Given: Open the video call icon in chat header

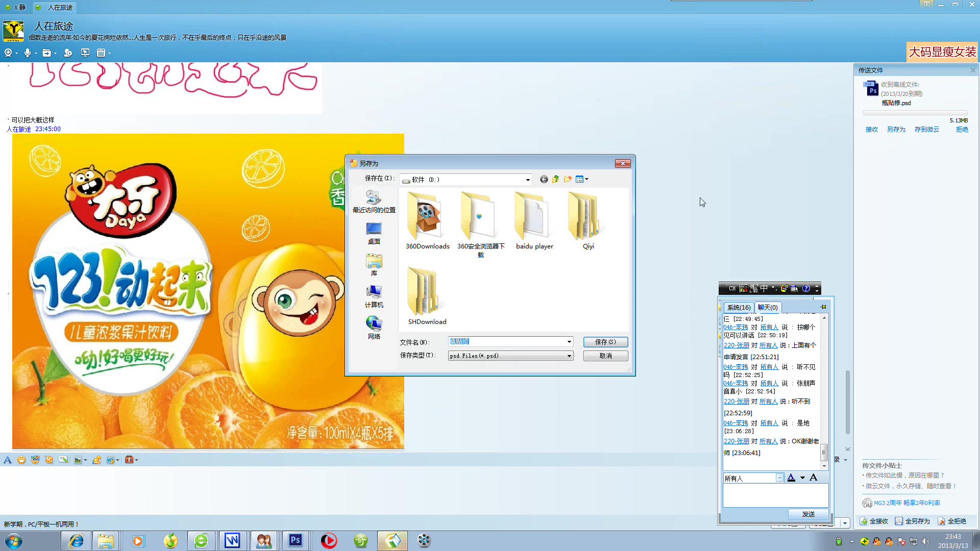Looking at the screenshot, I should coord(8,53).
